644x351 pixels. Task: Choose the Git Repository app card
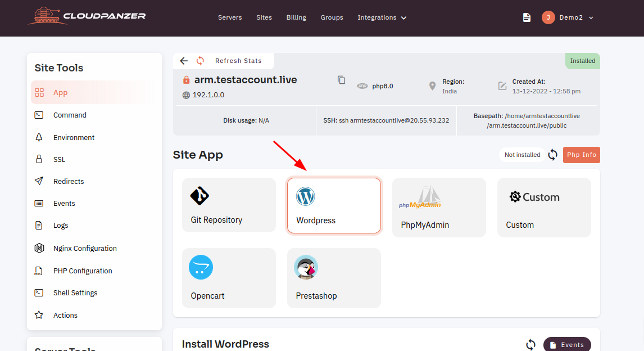(x=229, y=205)
